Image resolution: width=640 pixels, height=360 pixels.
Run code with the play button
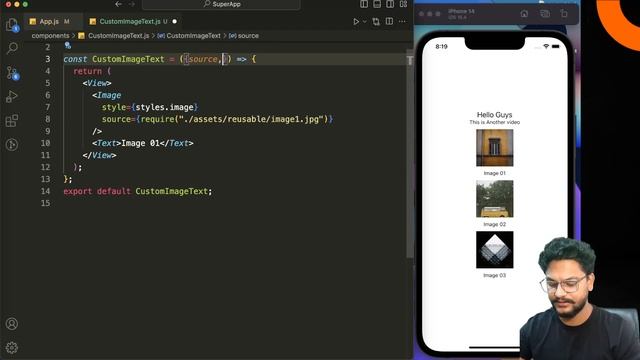click(x=356, y=22)
